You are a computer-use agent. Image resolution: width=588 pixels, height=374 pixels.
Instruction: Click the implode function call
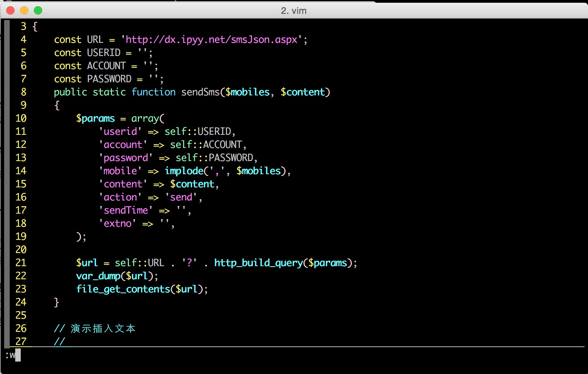tap(184, 171)
